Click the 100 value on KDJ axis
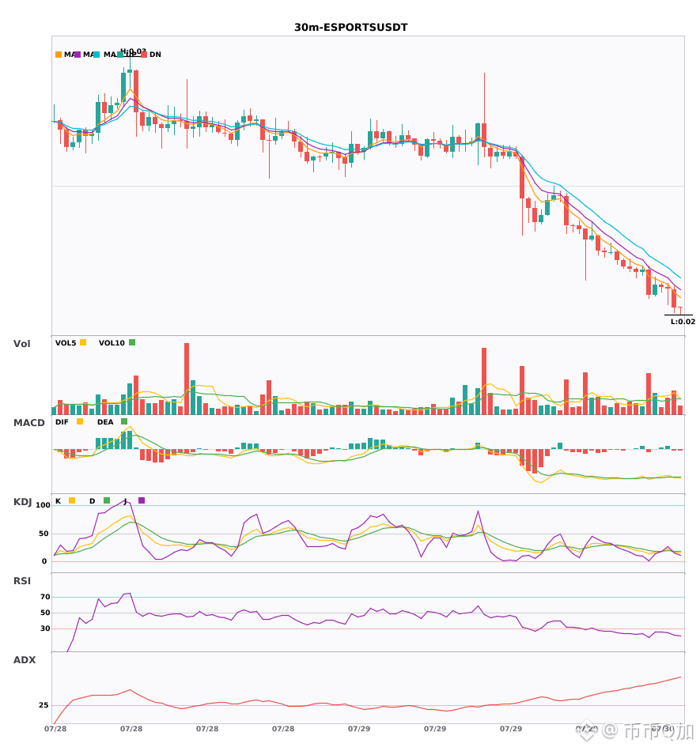The image size is (700, 751). (x=44, y=505)
